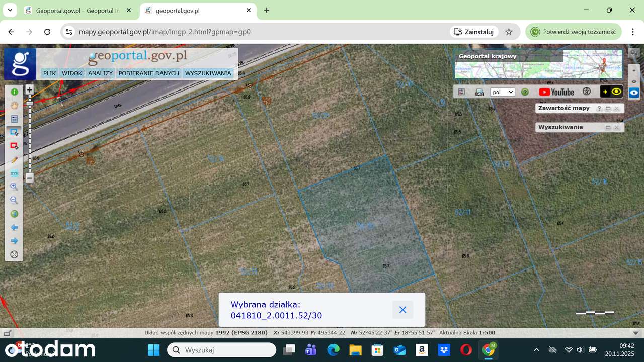Show full map extent with globe icon
The image size is (644, 362).
[14, 214]
